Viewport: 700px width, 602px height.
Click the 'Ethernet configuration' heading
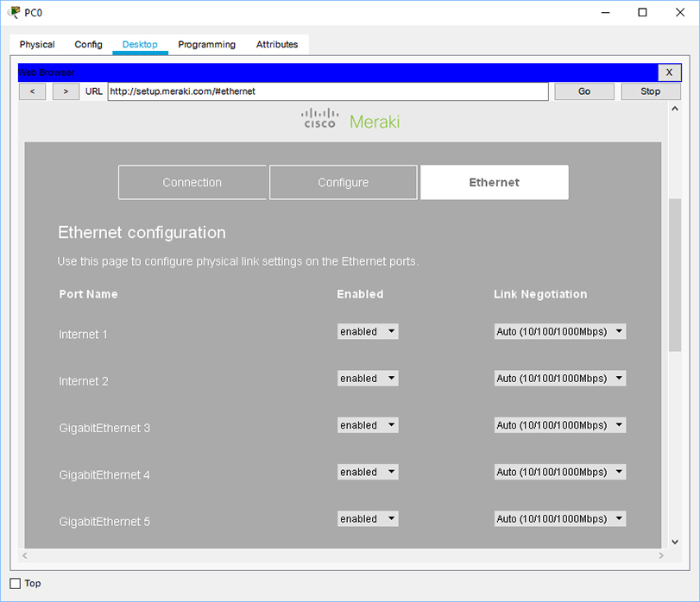click(142, 232)
